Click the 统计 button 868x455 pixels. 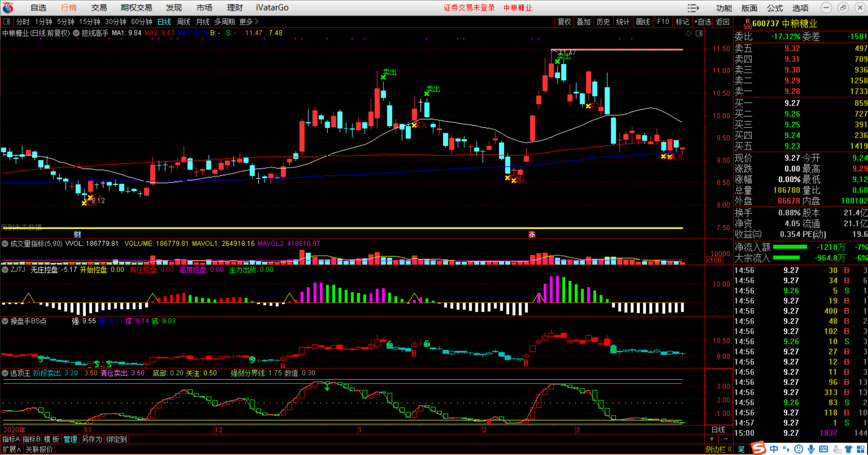pyautogui.click(x=623, y=22)
